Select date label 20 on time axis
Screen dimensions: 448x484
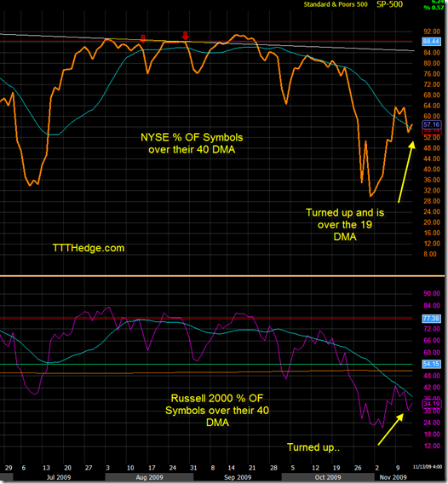(x=67, y=468)
